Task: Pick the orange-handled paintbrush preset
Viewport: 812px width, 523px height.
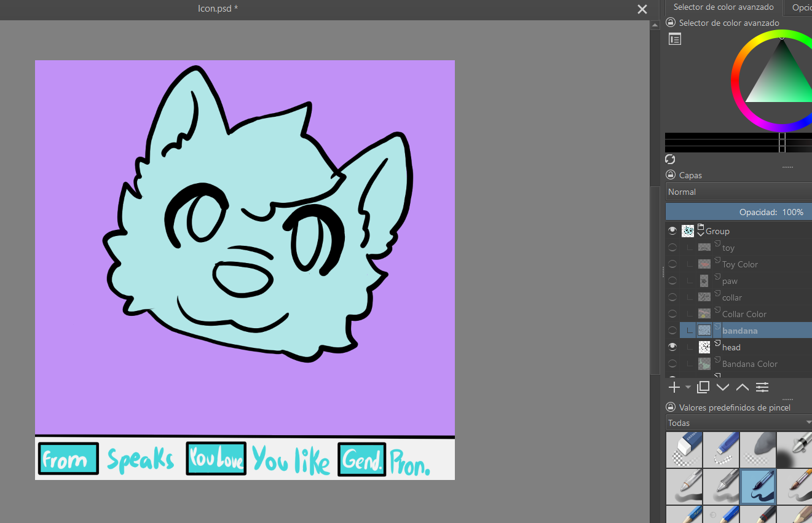Action: [795, 487]
